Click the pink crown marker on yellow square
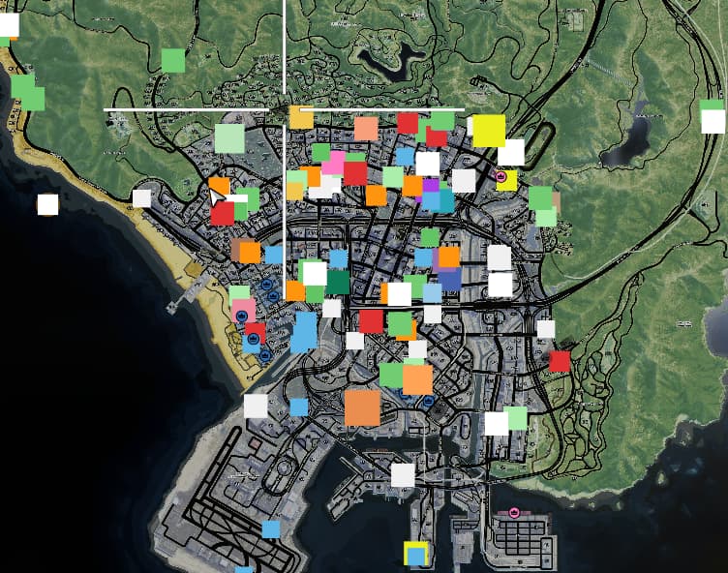Image resolution: width=728 pixels, height=573 pixels. pos(500,176)
